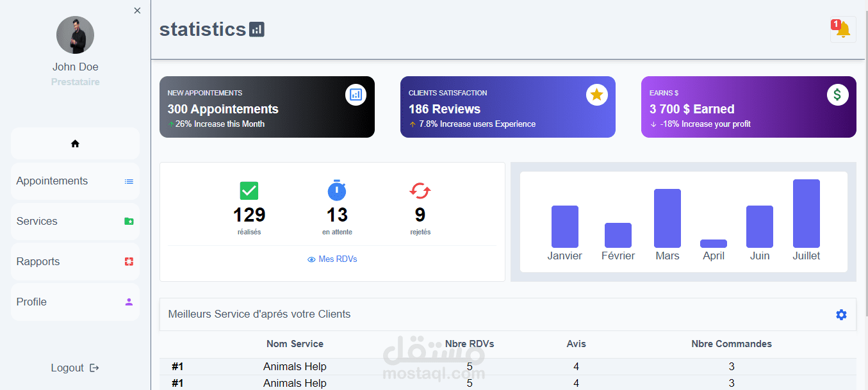This screenshot has width=868, height=390.
Task: Open Profile in the sidebar
Action: tap(75, 302)
